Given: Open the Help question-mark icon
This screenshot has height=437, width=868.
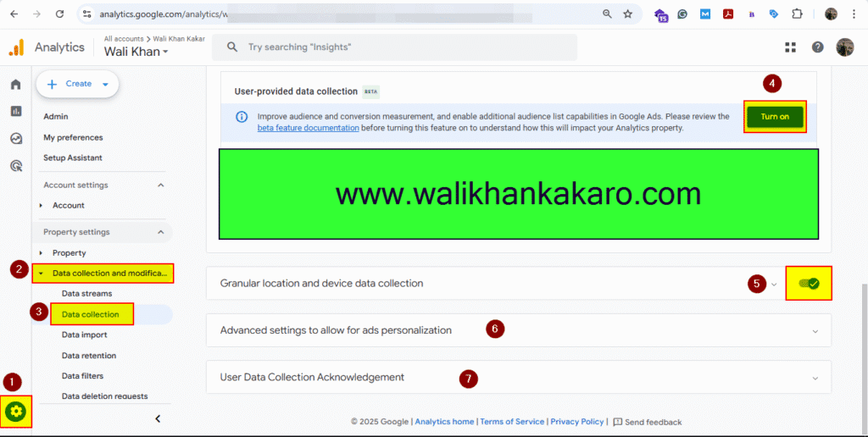Looking at the screenshot, I should [818, 47].
